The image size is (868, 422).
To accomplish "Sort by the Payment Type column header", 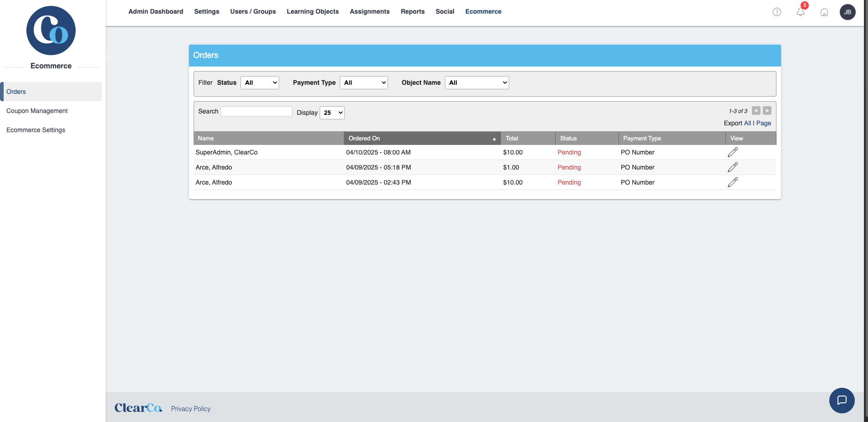I will [672, 138].
